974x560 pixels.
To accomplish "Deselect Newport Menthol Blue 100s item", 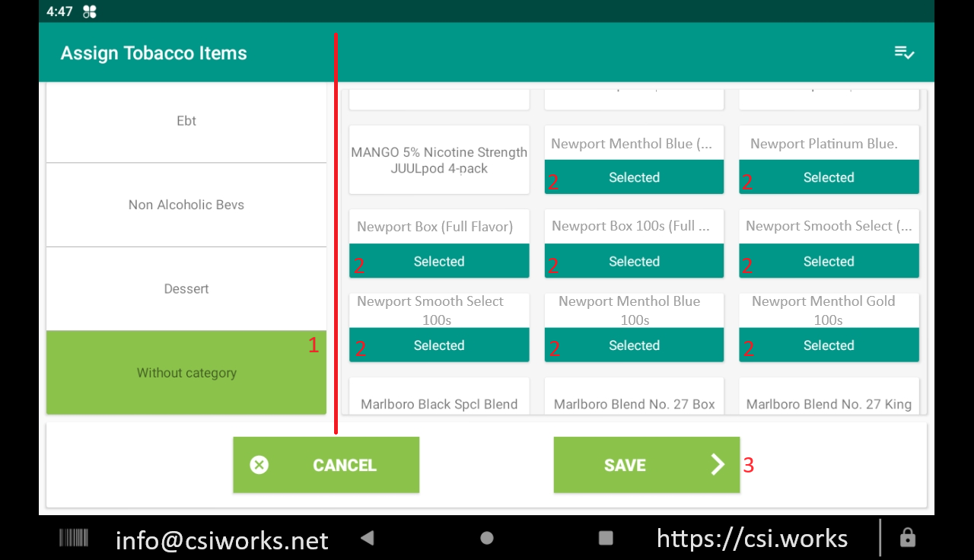I will click(x=634, y=327).
